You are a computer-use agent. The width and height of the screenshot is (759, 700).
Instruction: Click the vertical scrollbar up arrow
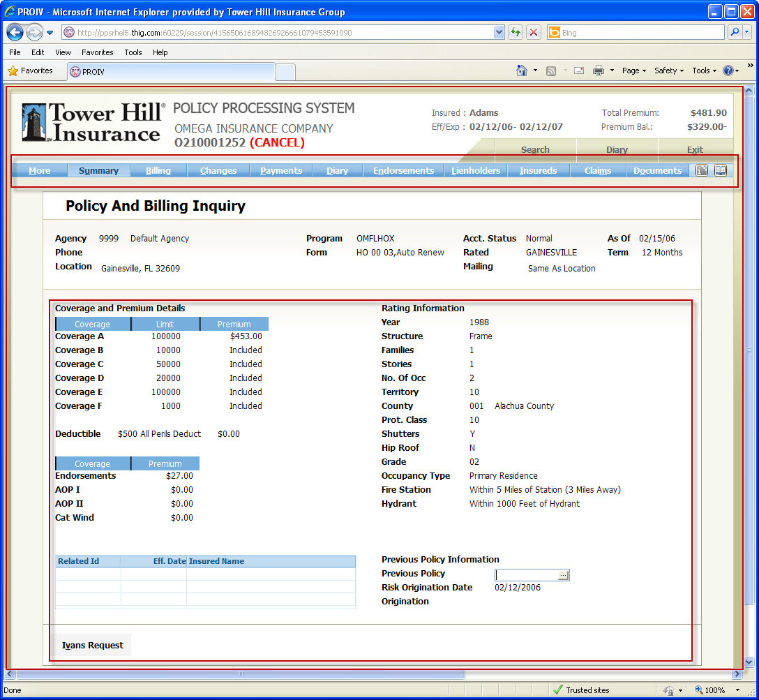pos(749,90)
